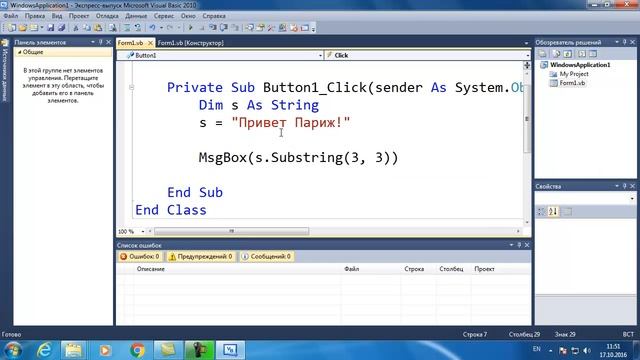Click the Redo toolbar icon

coord(170,28)
